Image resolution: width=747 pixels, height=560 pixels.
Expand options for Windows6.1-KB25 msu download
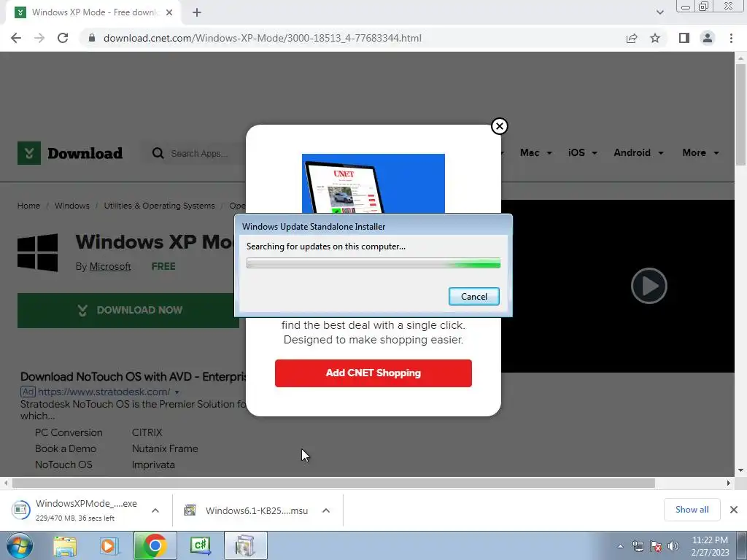pyautogui.click(x=326, y=510)
